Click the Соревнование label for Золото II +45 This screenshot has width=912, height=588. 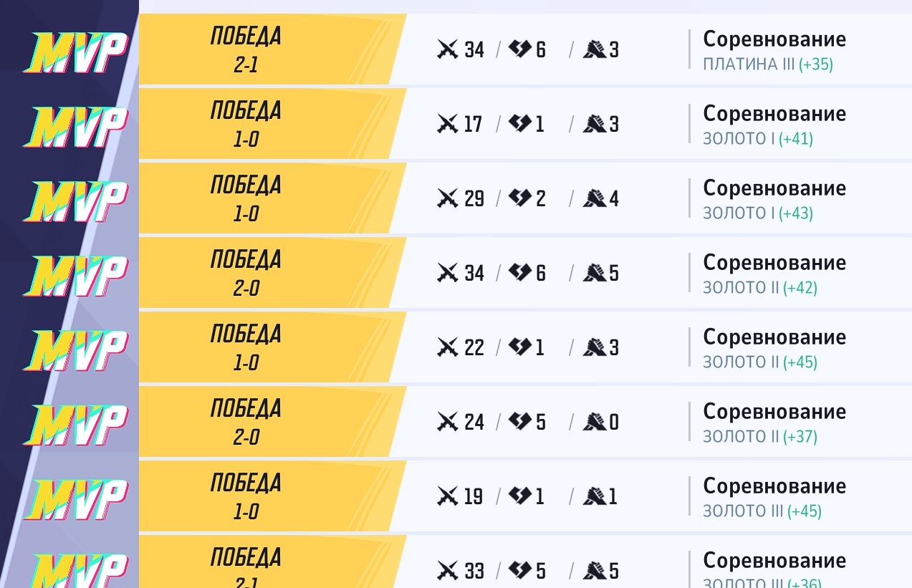[x=774, y=337]
